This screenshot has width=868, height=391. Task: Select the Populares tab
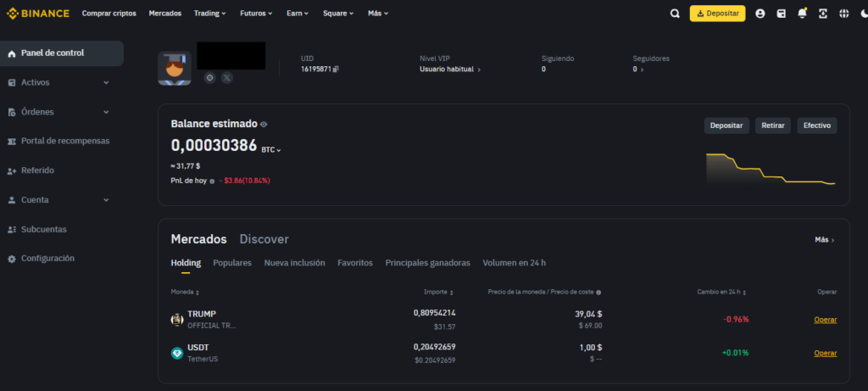tap(232, 263)
